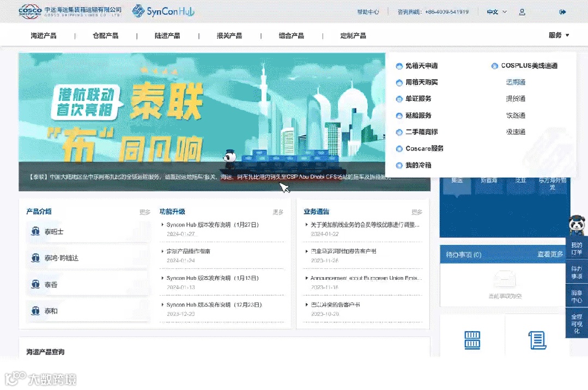Open 巴以冲突的告客户书 notice
The image size is (588, 390).
[x=335, y=305]
